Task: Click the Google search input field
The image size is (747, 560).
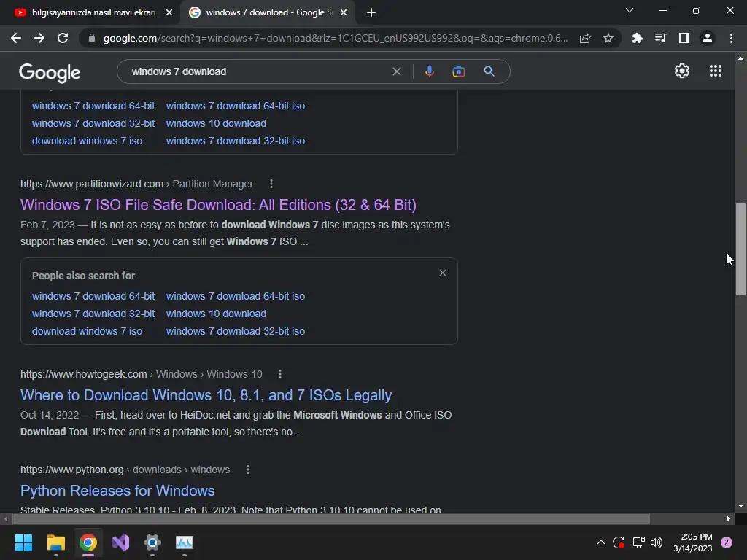Action: click(x=258, y=71)
